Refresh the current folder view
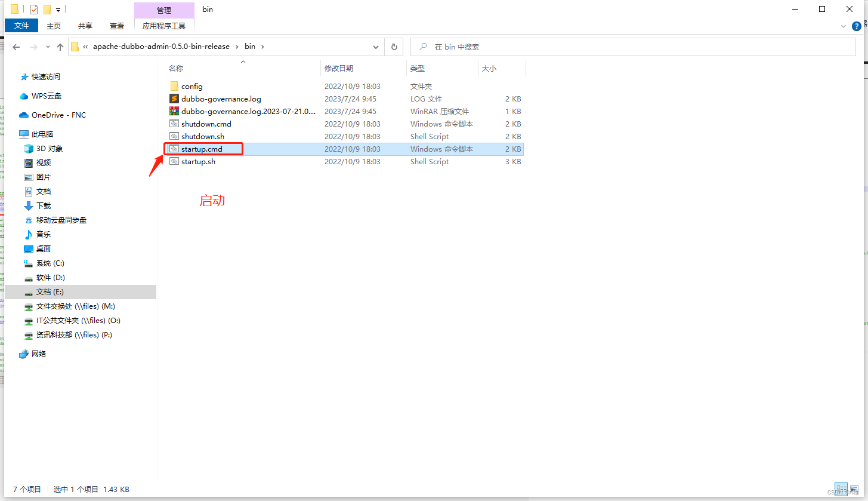 pos(394,47)
